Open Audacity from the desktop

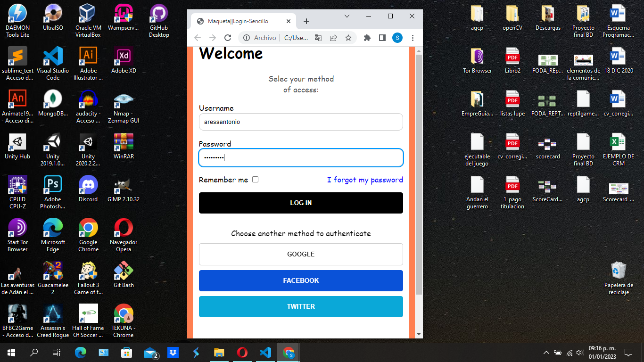point(88,99)
